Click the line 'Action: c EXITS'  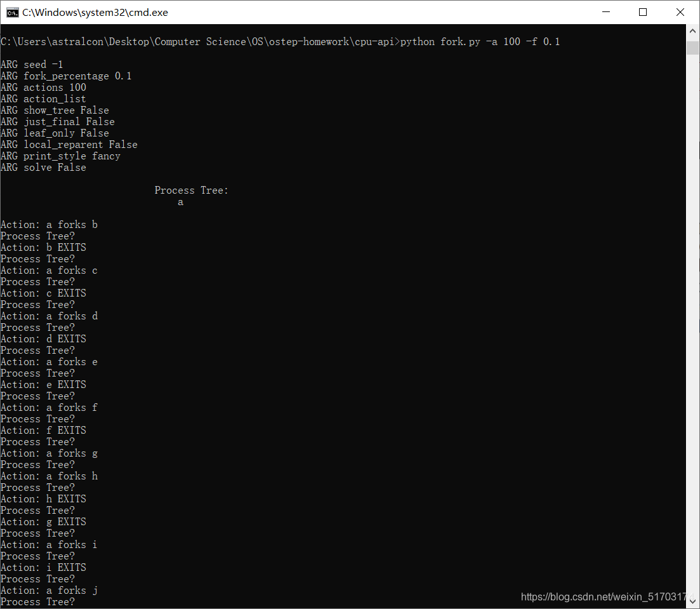(x=43, y=293)
